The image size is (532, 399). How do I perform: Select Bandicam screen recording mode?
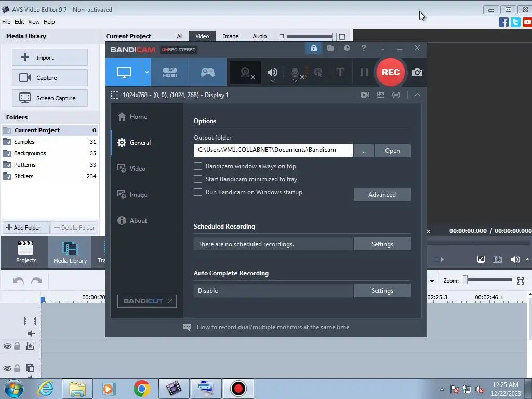click(x=124, y=72)
